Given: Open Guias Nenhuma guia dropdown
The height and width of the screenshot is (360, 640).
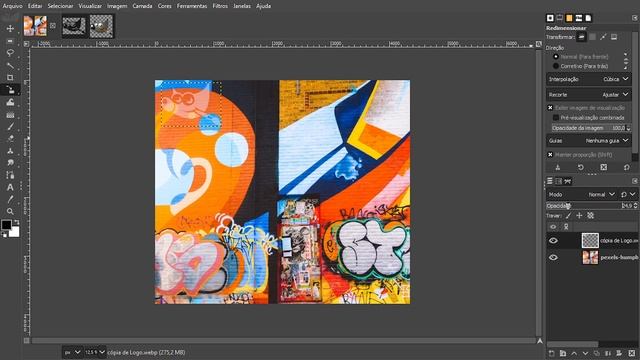Looking at the screenshot, I should point(589,140).
